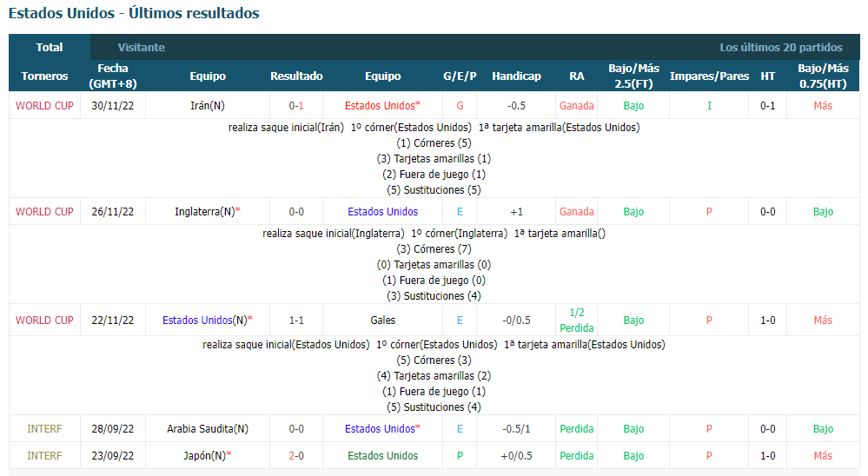Click the date 30/11/22
Image resolution: width=868 pixels, height=476 pixels.
point(113,105)
